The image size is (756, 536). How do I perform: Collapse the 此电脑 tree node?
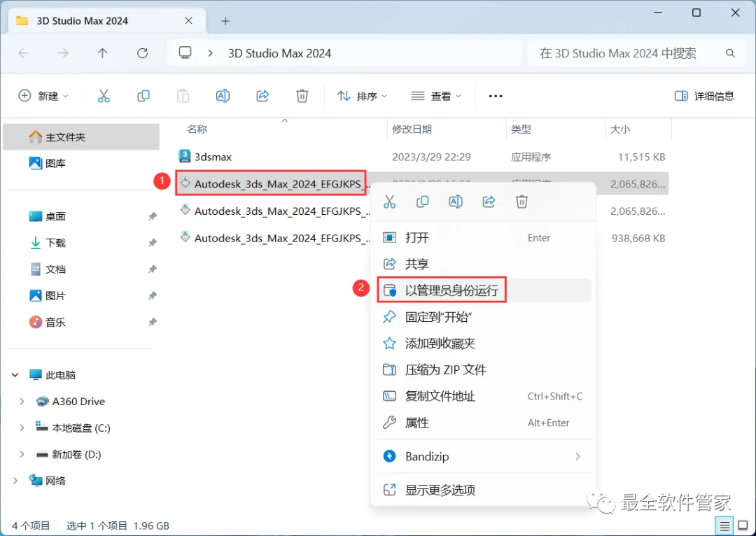(x=15, y=375)
